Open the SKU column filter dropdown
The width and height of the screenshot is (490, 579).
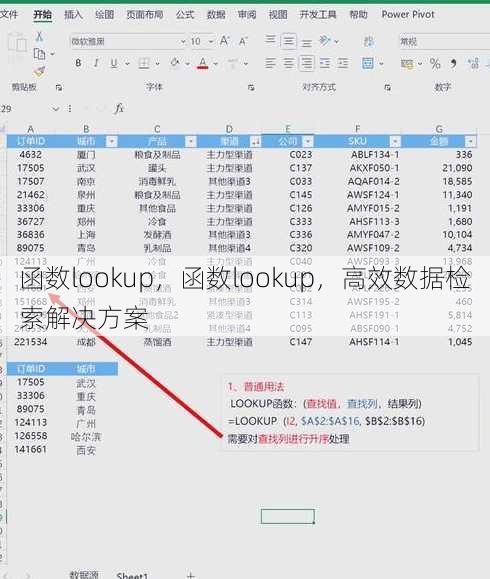tap(395, 141)
